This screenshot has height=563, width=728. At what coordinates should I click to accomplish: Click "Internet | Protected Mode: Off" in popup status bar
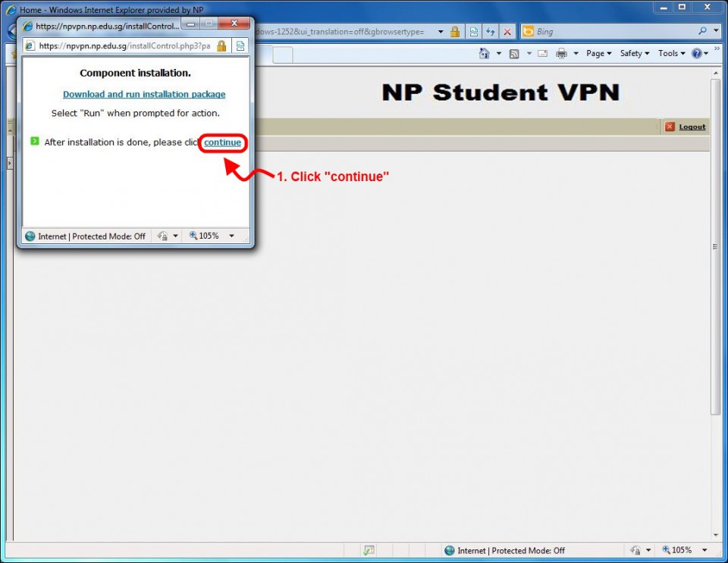point(92,236)
